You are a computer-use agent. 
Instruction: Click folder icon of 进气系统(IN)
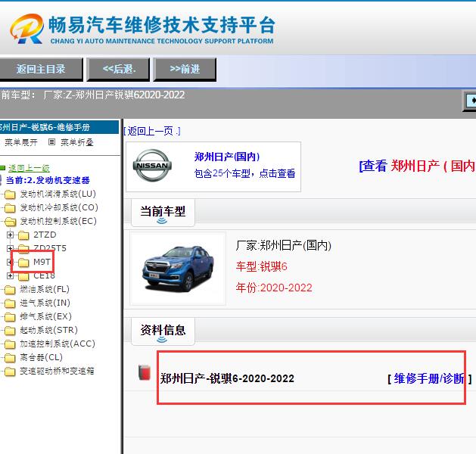coord(10,303)
